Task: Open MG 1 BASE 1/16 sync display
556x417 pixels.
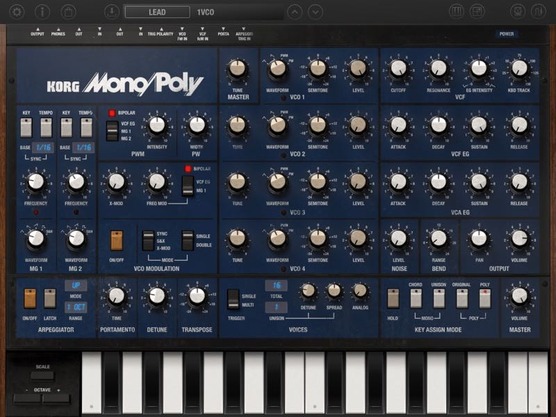Action: tap(43, 148)
